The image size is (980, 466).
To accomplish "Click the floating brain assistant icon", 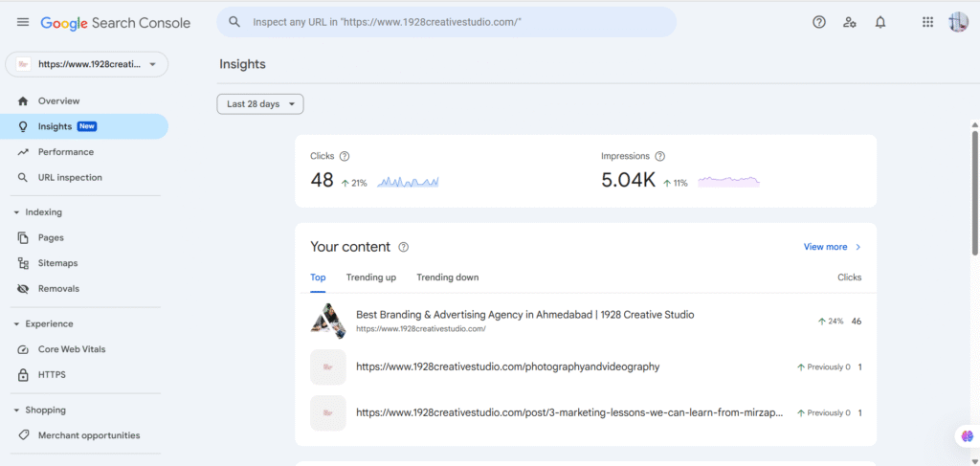I will click(968, 435).
